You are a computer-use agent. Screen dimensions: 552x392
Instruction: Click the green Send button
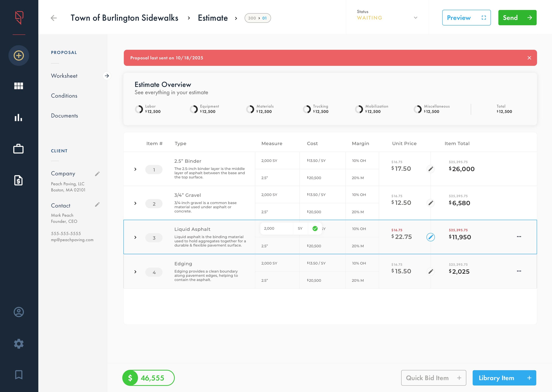point(517,18)
